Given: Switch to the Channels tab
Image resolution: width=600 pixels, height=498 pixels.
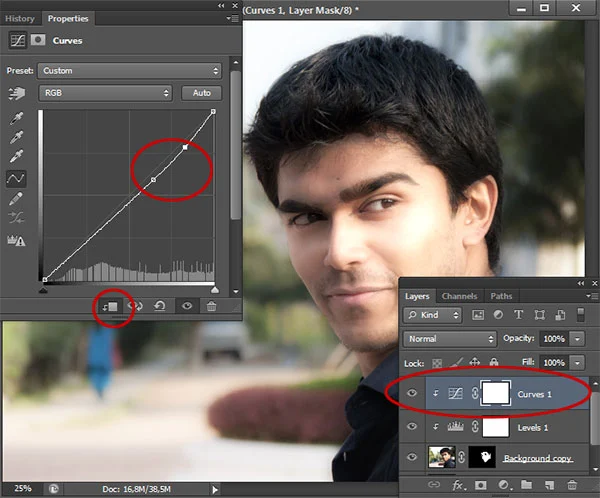Looking at the screenshot, I should click(x=459, y=296).
